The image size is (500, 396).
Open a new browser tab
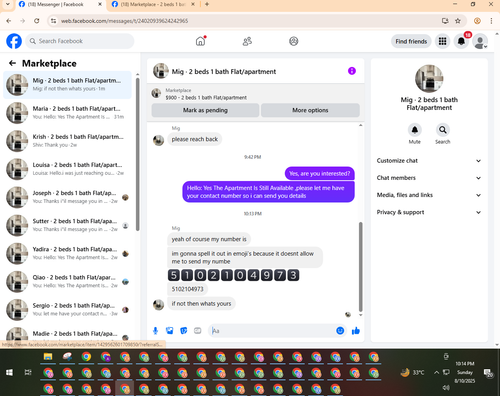(x=207, y=4)
